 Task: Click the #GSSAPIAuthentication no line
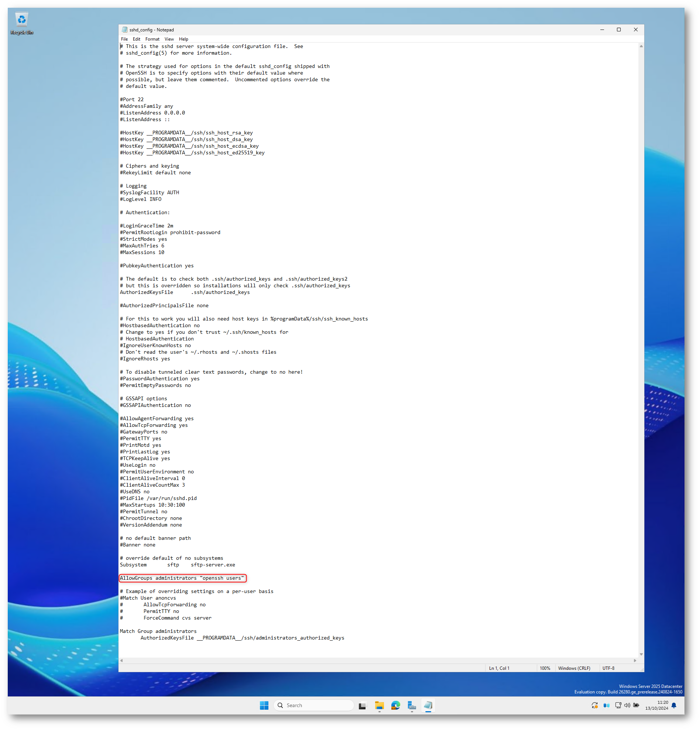coord(155,405)
